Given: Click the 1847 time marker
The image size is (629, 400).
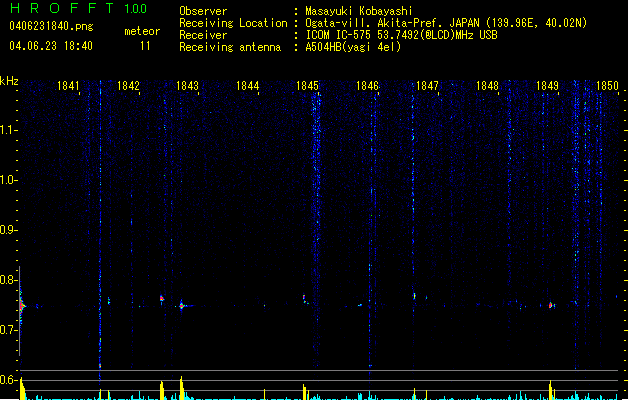Looking at the screenshot, I should [427, 86].
